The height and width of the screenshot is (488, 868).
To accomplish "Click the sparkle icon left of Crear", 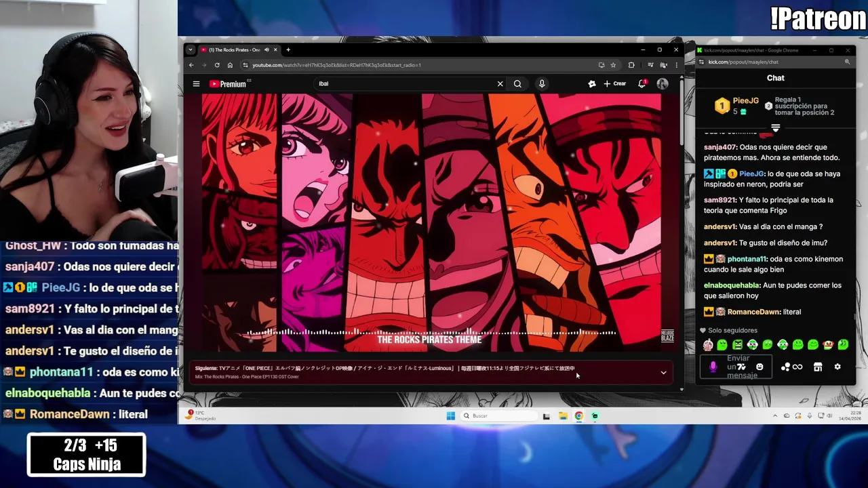I will coord(591,84).
